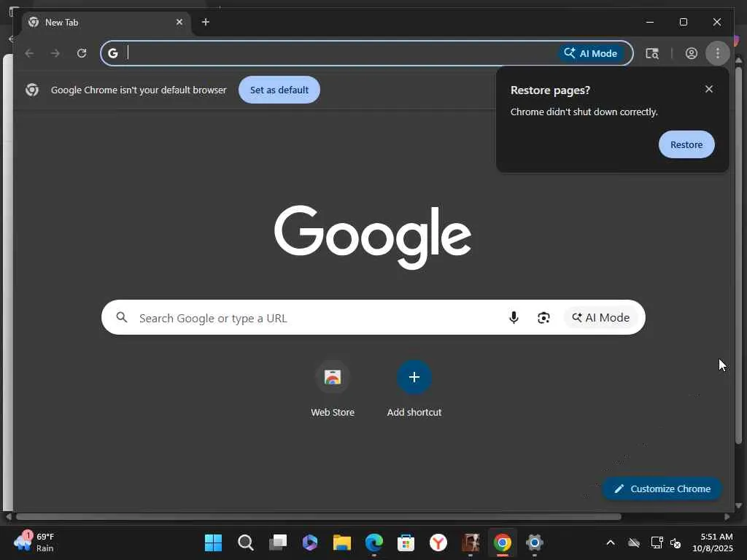The width and height of the screenshot is (747, 560).
Task: Click the network tray icon
Action: coord(657,542)
